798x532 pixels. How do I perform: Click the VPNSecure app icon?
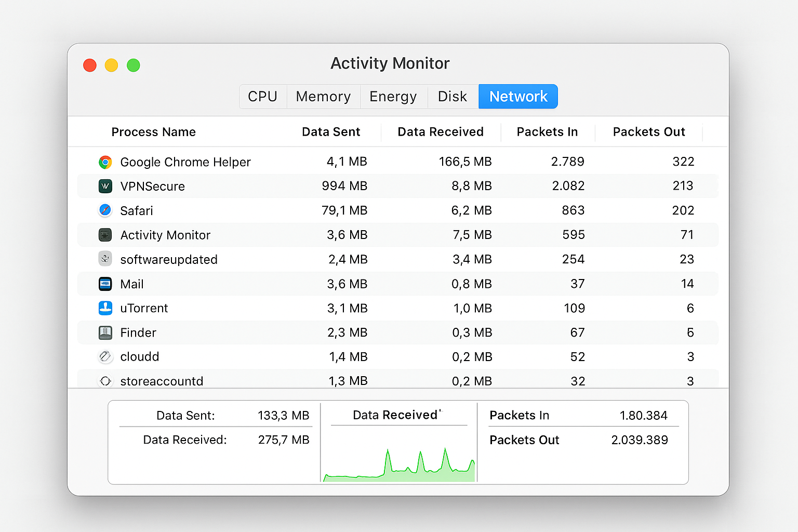105,186
